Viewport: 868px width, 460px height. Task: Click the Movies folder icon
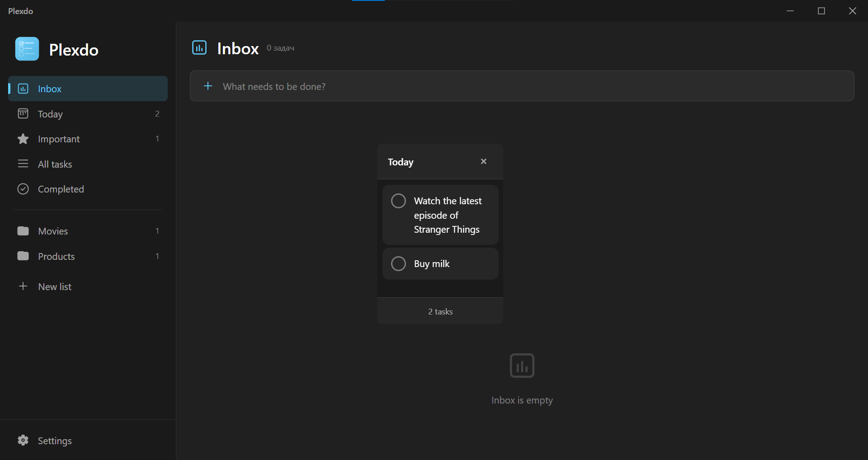tap(23, 231)
